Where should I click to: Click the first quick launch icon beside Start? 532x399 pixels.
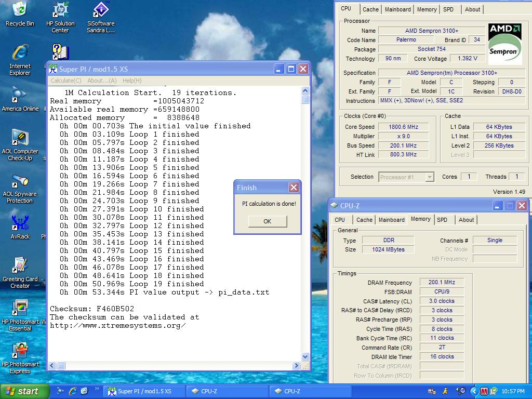coord(60,391)
